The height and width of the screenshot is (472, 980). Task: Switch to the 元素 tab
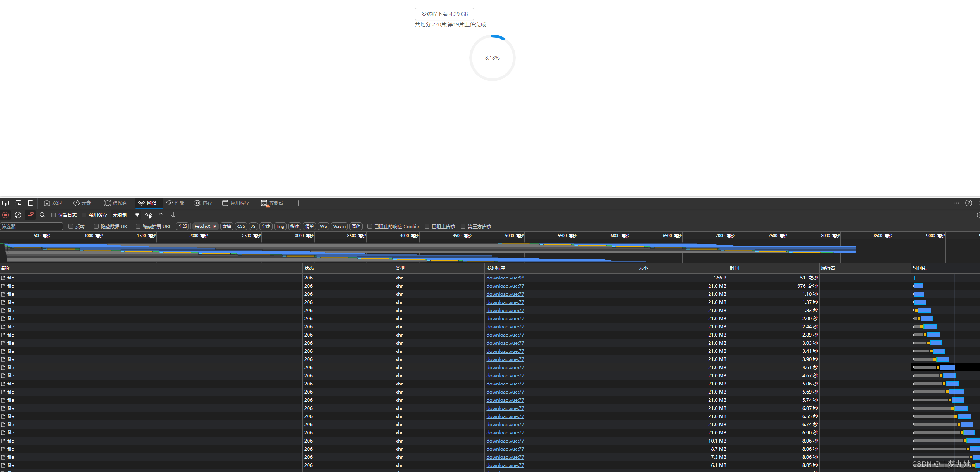click(x=82, y=203)
